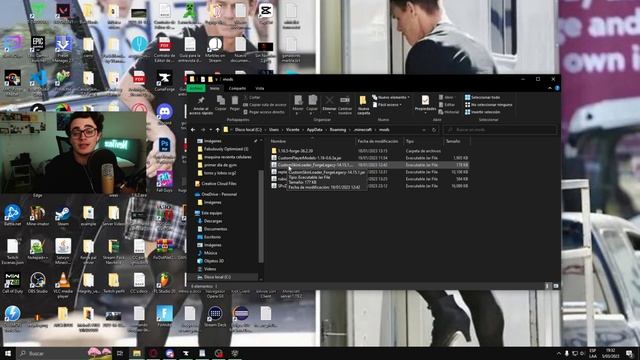
Task: Click Abrir in the ribbon
Action: coord(446,98)
